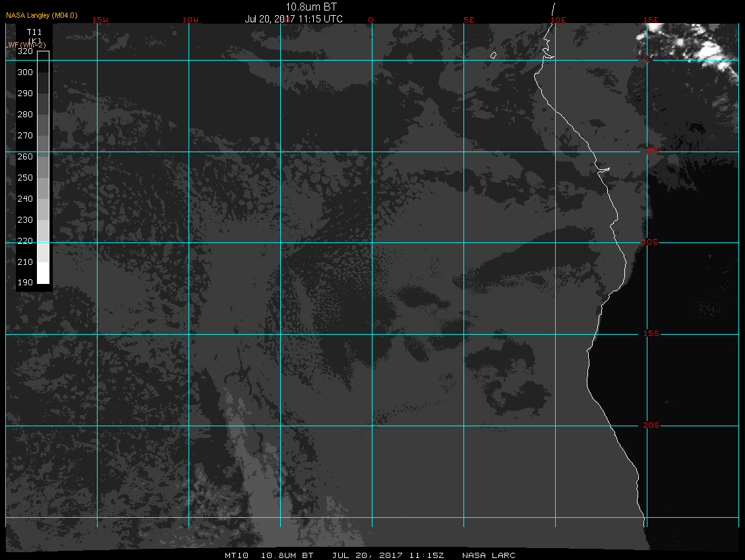Click the 'Jul 20, 2017 11:15 UTC' timestamp
745x560 pixels.
pos(293,19)
